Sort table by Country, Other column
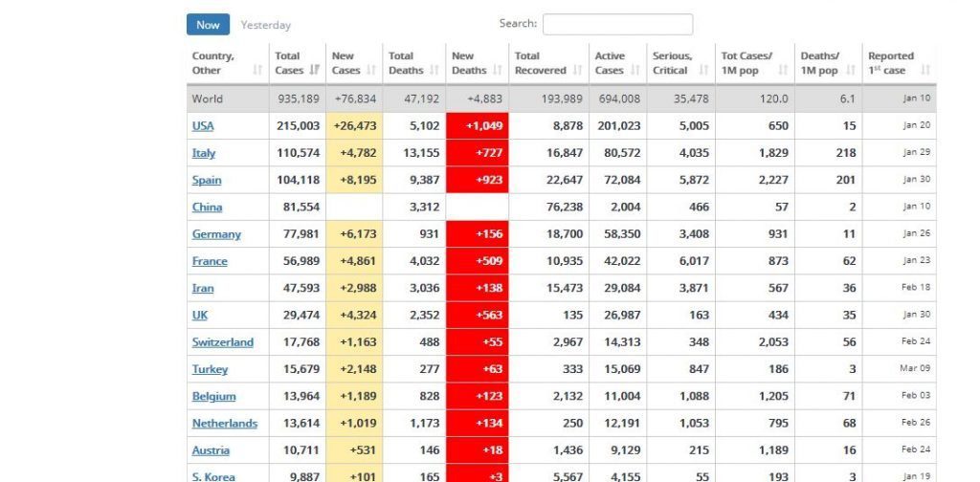 click(228, 63)
